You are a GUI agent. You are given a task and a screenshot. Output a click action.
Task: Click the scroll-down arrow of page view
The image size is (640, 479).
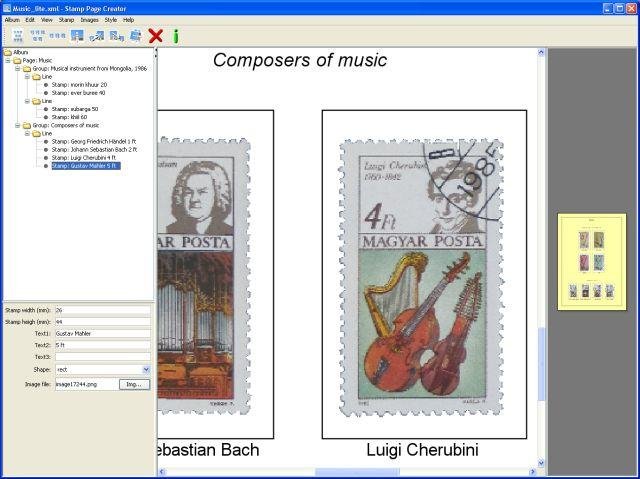pos(541,463)
